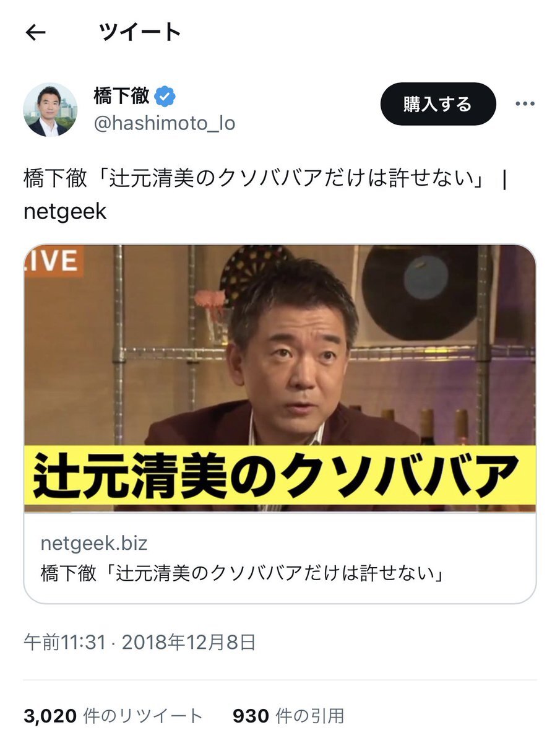This screenshot has height=743, width=560.
Task: Open the profile avatar photo
Action: [50, 110]
